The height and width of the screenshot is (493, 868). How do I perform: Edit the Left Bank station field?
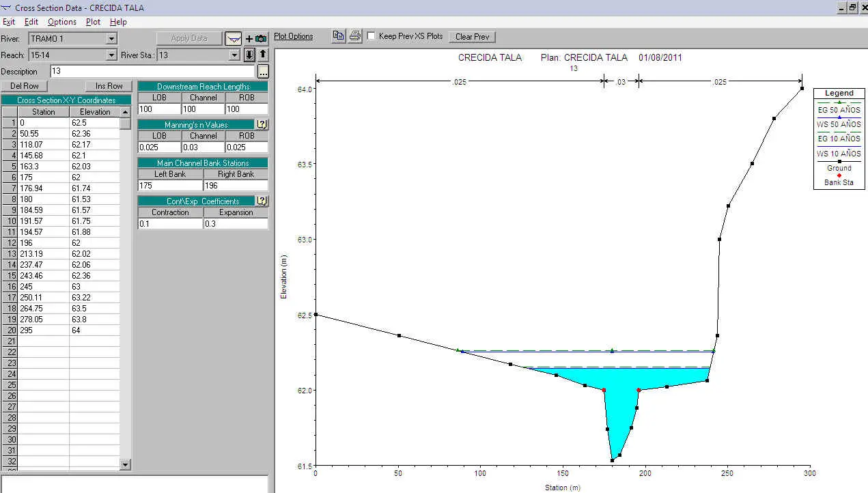(x=170, y=185)
